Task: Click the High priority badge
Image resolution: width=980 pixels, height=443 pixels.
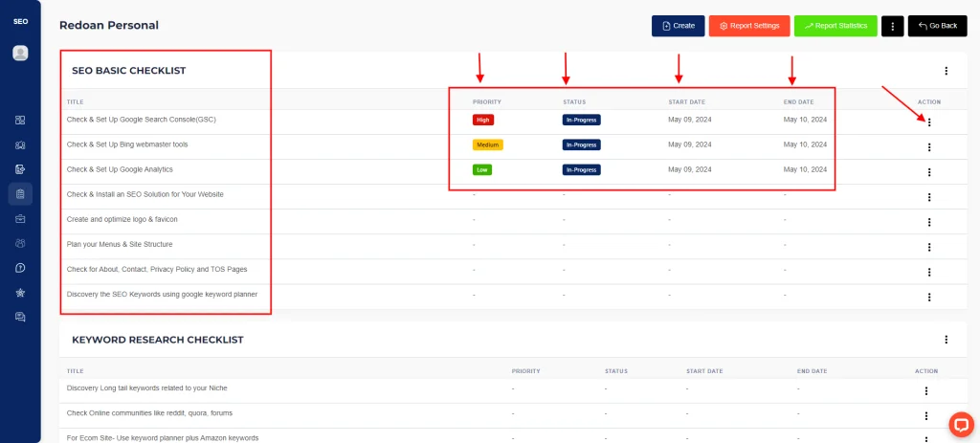Action: (x=483, y=120)
